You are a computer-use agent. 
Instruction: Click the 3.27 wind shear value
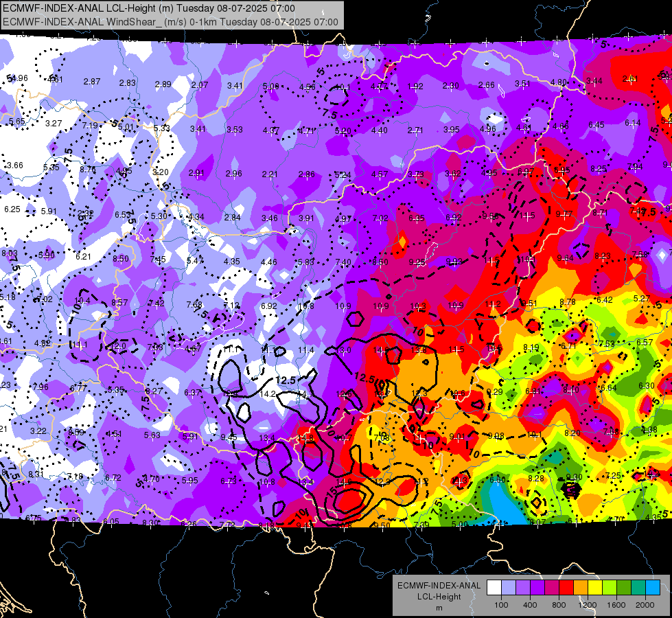click(x=54, y=124)
